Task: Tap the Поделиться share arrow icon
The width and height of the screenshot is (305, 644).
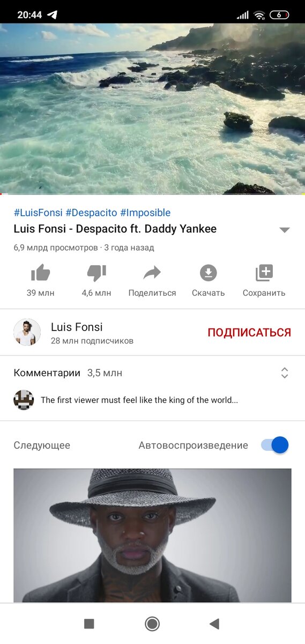Action: coord(152,273)
